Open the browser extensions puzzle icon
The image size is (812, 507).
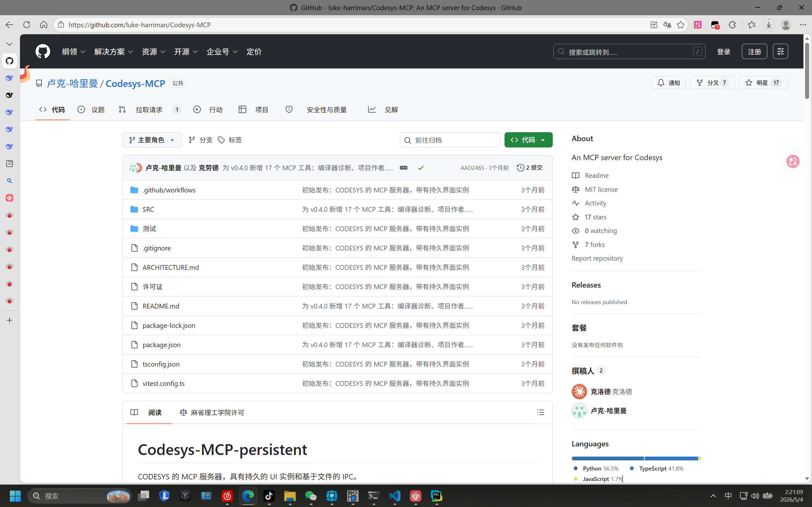(732, 25)
